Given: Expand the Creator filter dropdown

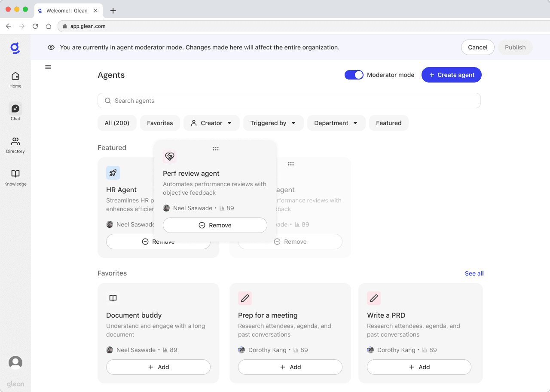Looking at the screenshot, I should 211,123.
